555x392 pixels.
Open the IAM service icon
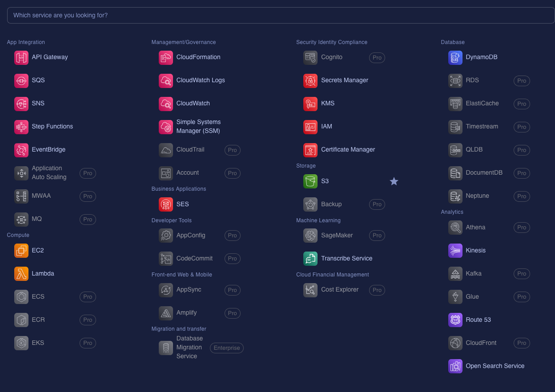(310, 127)
